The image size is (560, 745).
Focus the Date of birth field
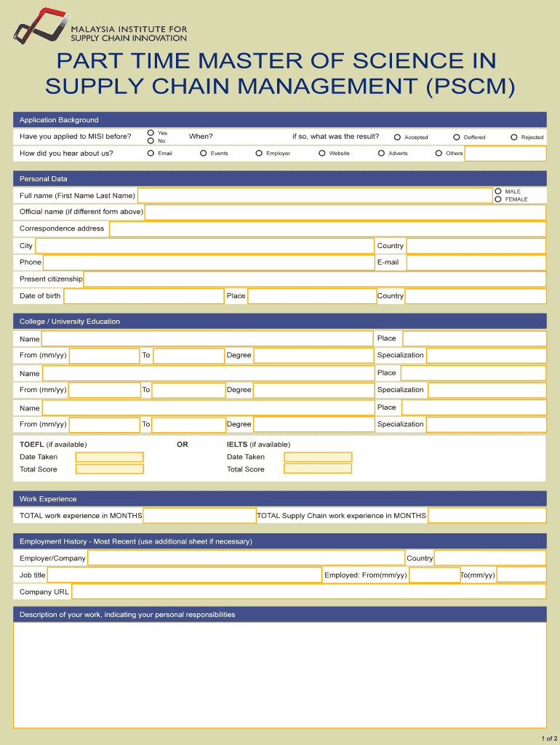143,296
